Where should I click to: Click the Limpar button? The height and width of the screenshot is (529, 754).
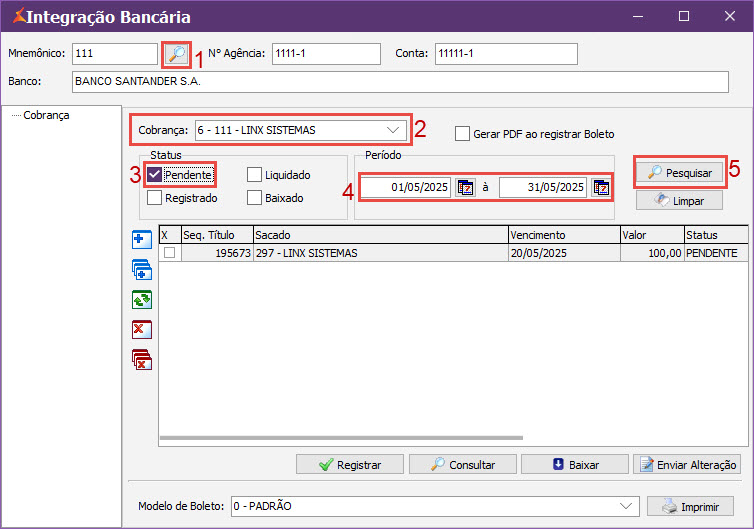coord(679,201)
